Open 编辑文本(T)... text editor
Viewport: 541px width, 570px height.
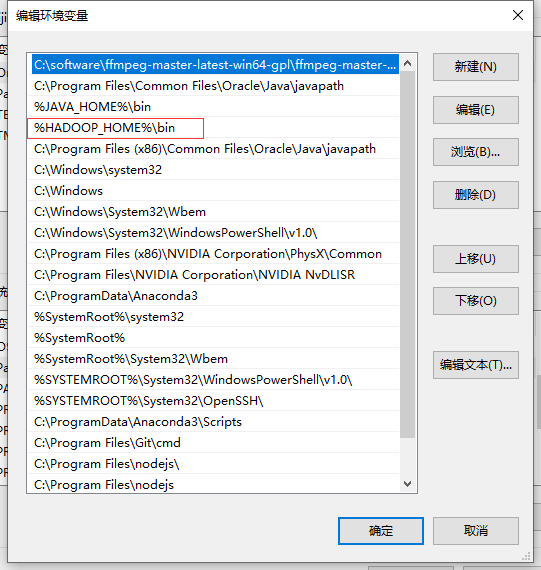point(476,365)
